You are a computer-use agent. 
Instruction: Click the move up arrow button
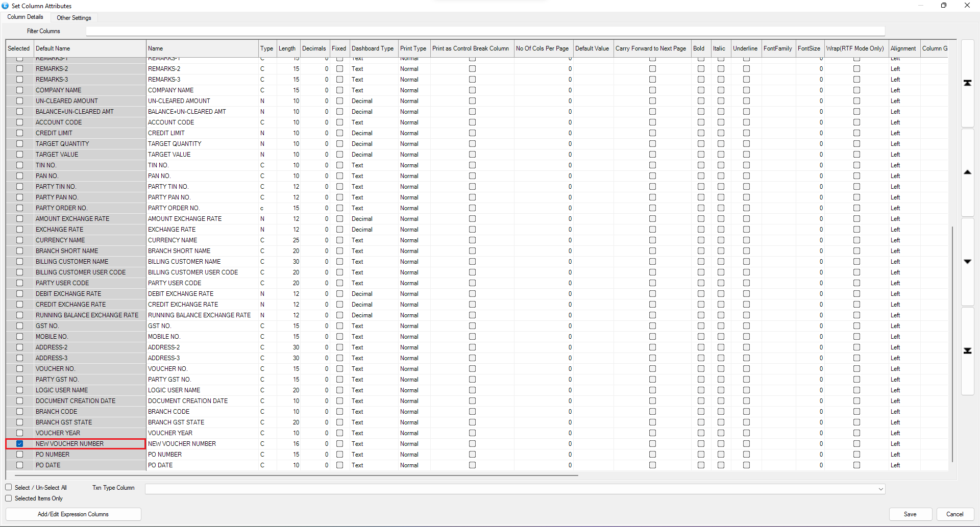pyautogui.click(x=967, y=172)
